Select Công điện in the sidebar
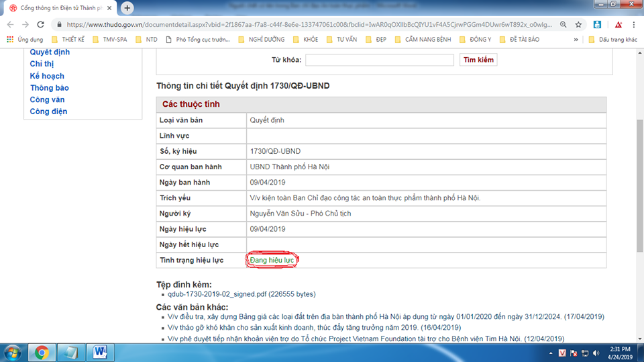The image size is (644, 362). click(48, 111)
